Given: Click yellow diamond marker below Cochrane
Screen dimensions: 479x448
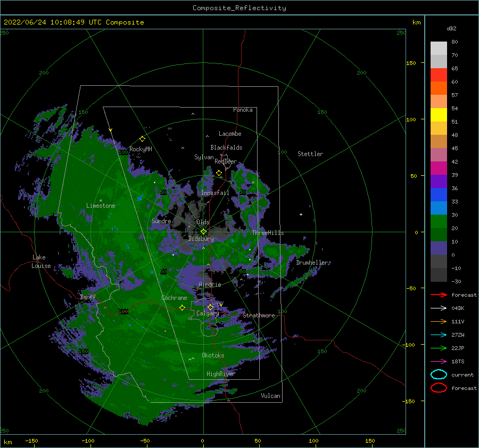Looking at the screenshot, I should pos(183,307).
